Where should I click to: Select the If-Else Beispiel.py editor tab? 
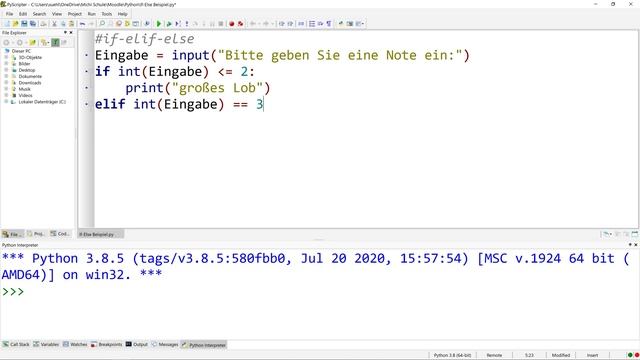(x=101, y=234)
